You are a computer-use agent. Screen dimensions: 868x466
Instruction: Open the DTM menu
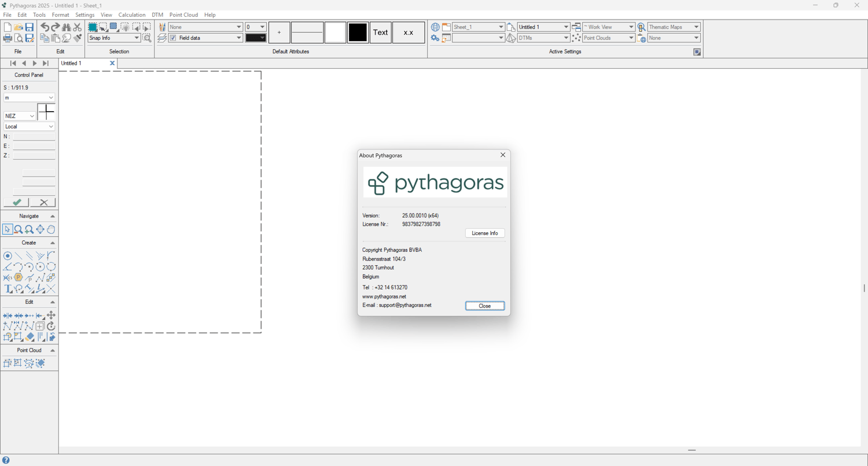tap(157, 15)
